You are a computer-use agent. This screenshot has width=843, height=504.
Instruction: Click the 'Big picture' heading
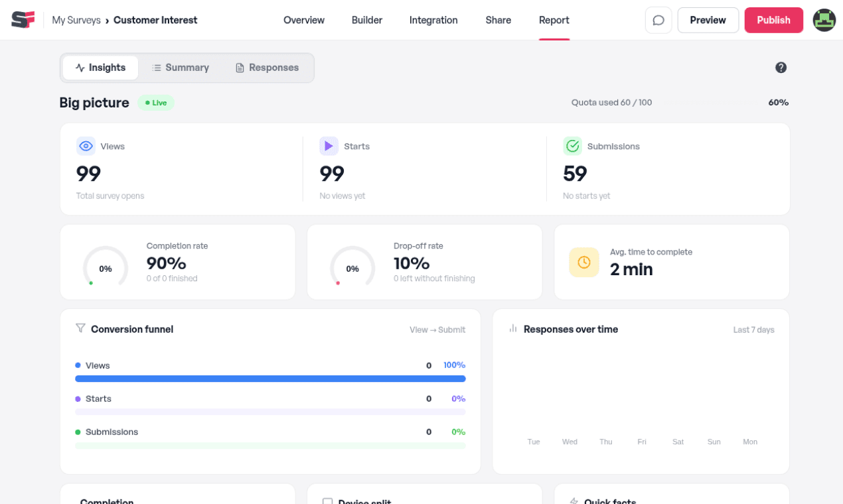point(94,103)
